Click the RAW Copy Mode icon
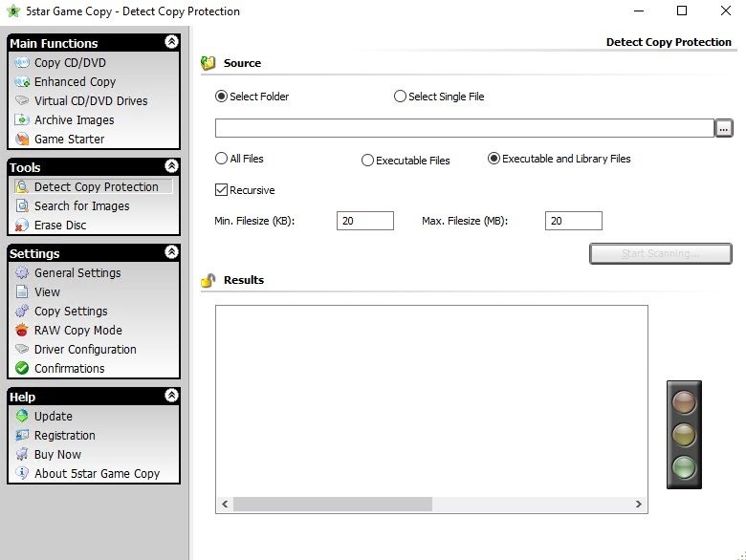Screen dimensions: 746x560 [22, 331]
